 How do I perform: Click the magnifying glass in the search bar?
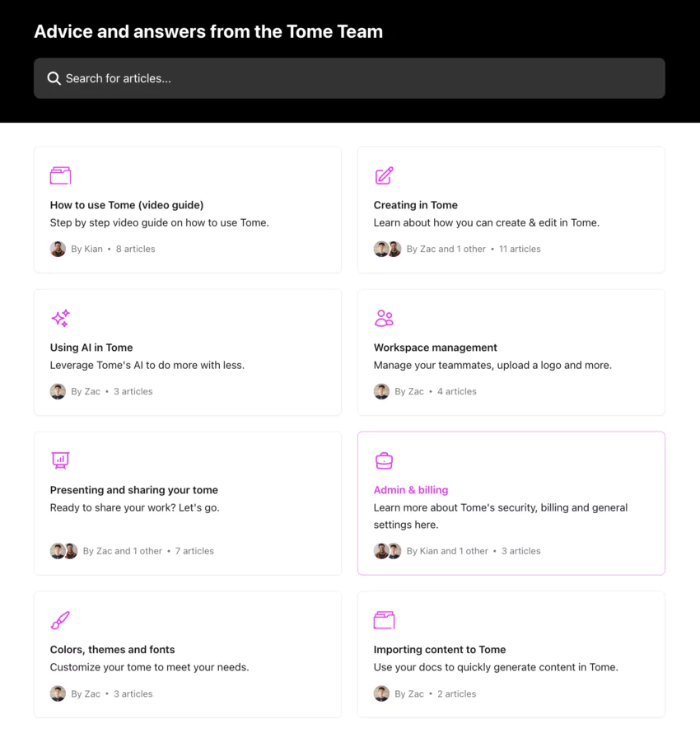54,77
